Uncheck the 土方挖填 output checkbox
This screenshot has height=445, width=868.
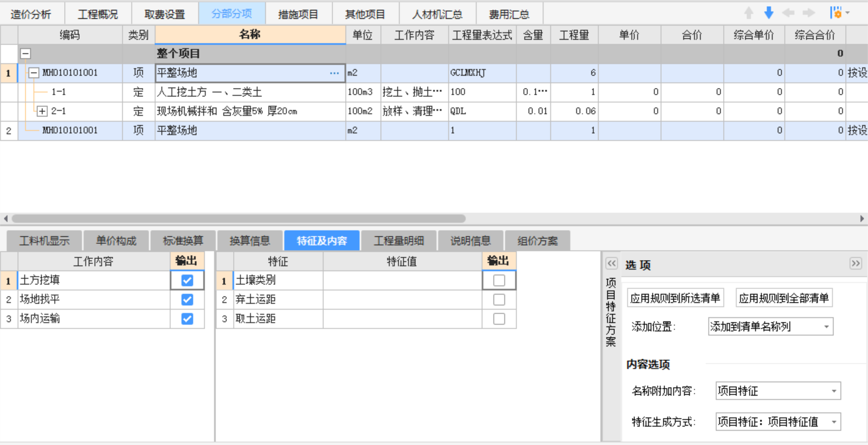tap(187, 280)
